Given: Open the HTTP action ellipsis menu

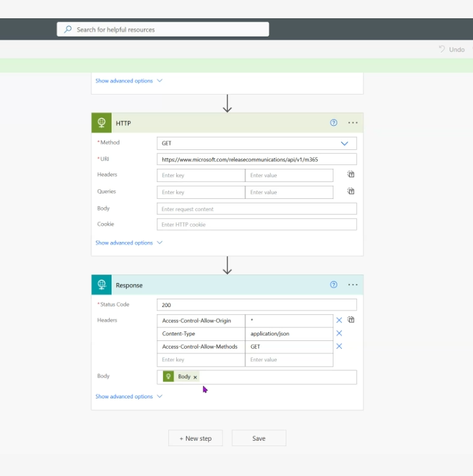Looking at the screenshot, I should 353,123.
